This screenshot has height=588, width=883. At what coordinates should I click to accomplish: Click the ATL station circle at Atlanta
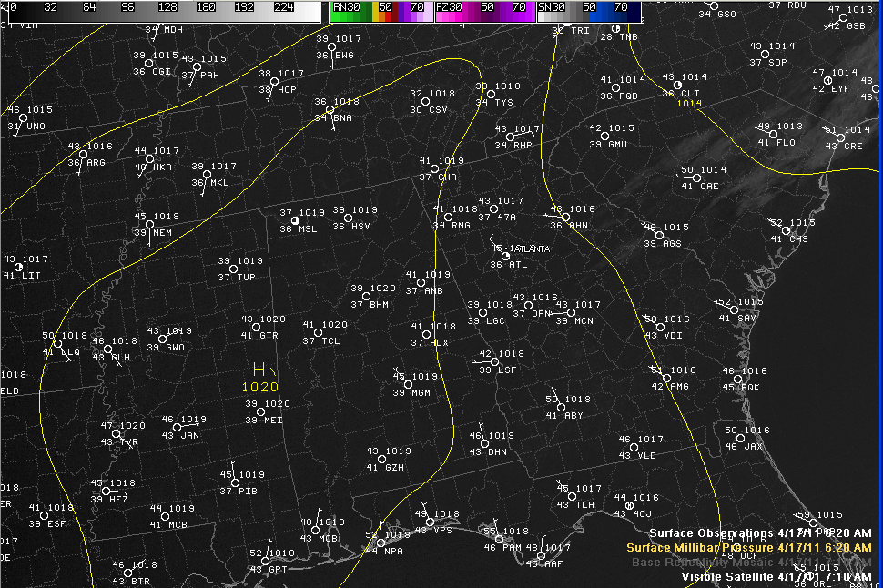505,256
